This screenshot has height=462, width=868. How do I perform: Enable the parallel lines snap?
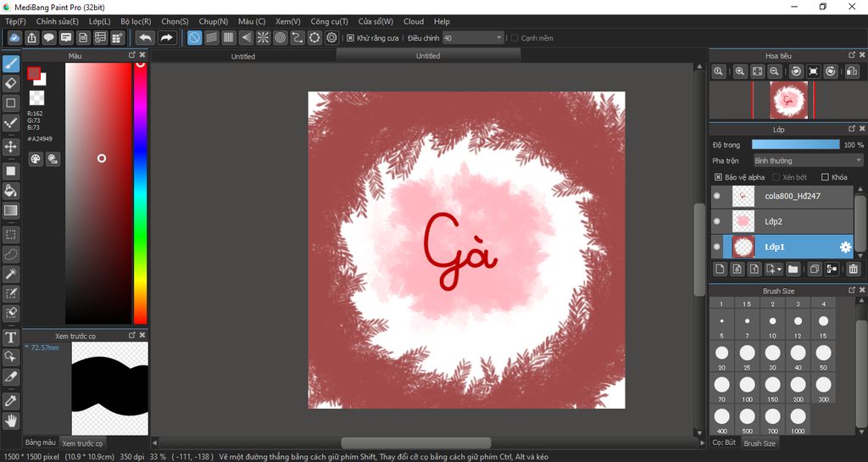pos(211,37)
